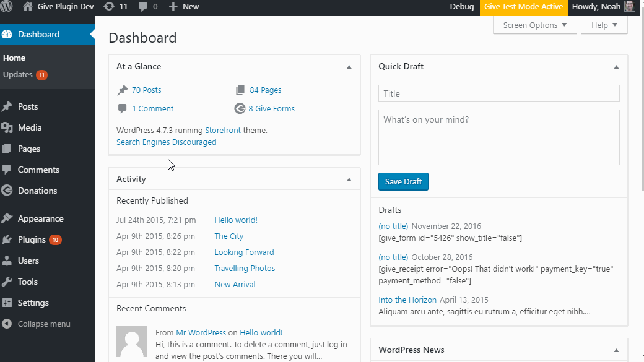Open Looking Forward post link
The height and width of the screenshot is (362, 644).
pos(245,252)
